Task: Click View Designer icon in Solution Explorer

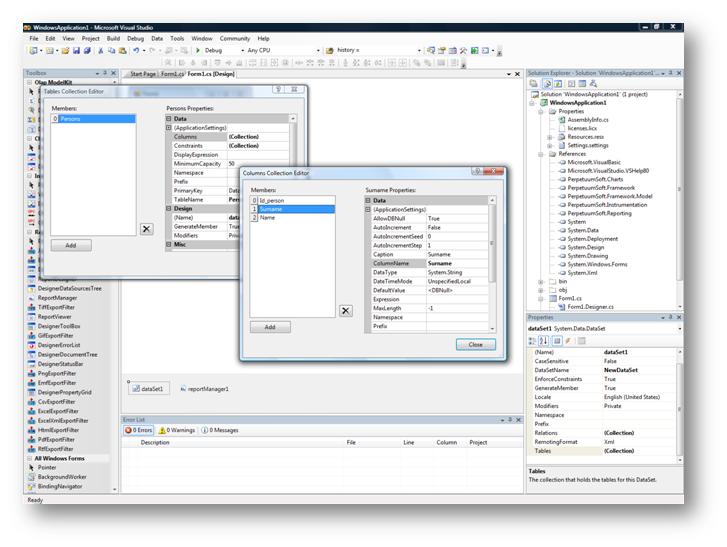Action: [582, 83]
